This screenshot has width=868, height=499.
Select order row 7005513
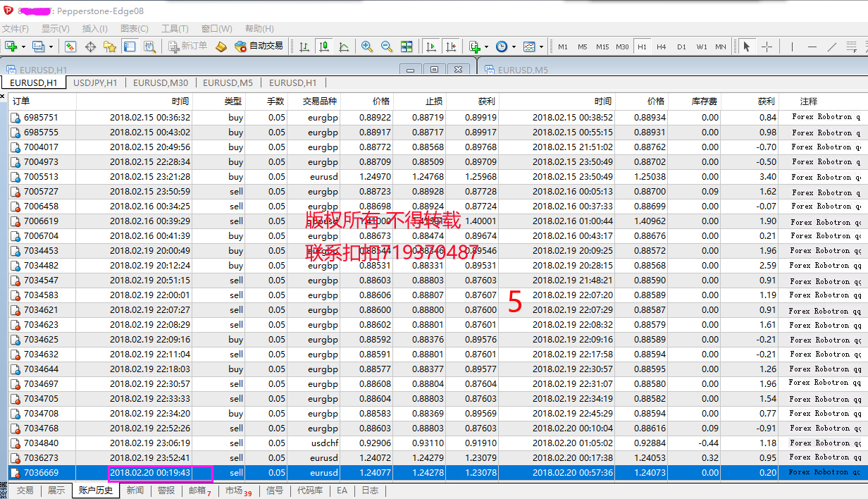click(438, 177)
